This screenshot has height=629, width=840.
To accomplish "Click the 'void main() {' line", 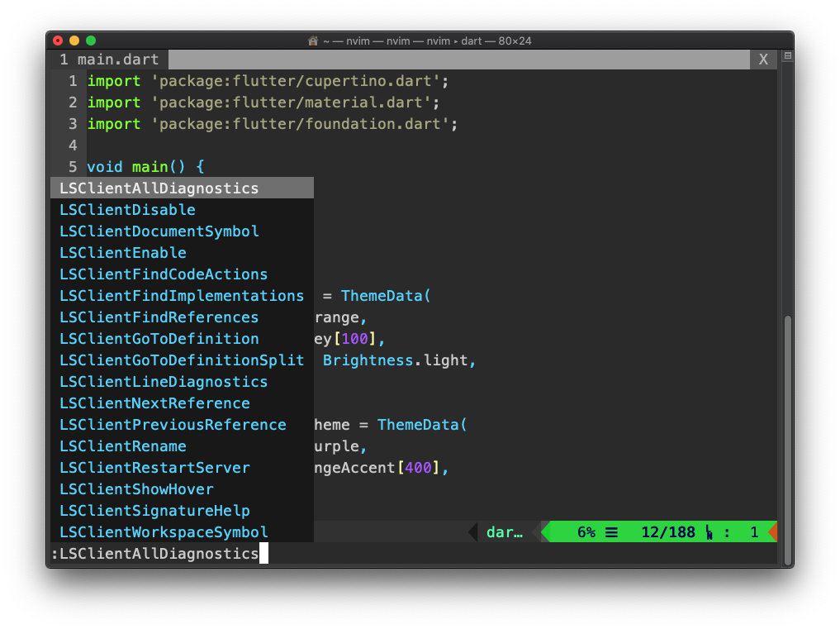I will [x=145, y=167].
